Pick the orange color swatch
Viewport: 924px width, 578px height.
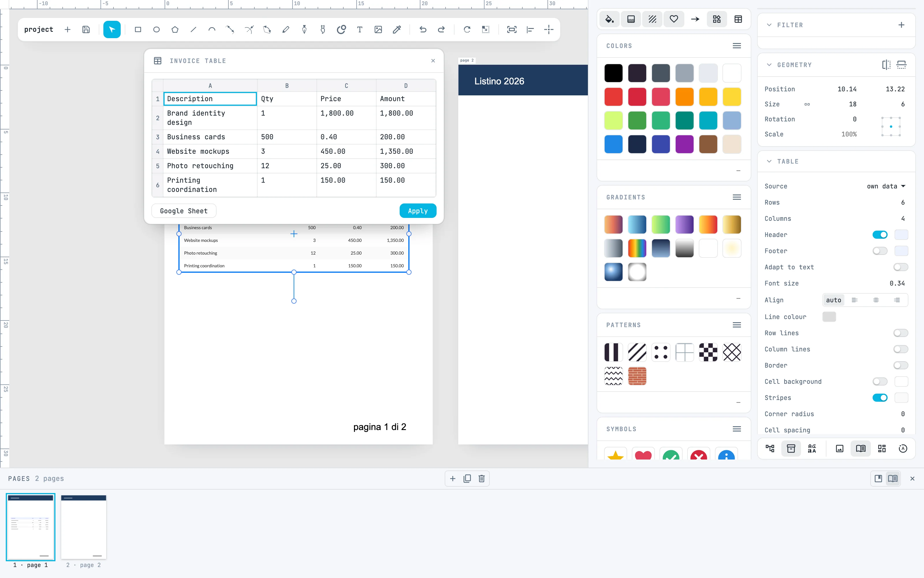684,97
